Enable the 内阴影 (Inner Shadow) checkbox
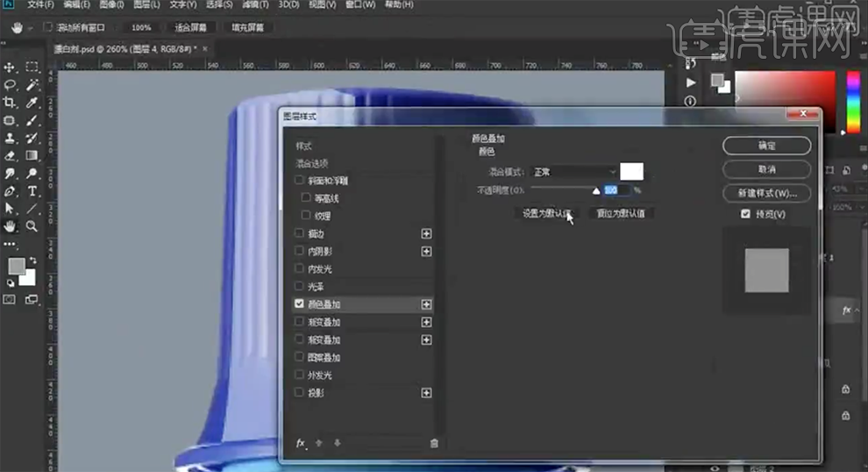 (x=300, y=252)
